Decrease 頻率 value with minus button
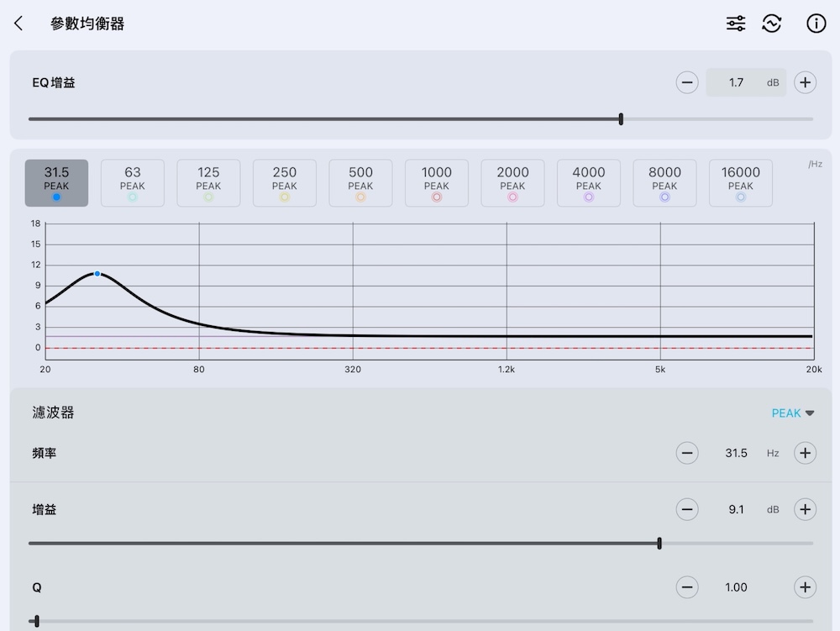 [x=687, y=453]
